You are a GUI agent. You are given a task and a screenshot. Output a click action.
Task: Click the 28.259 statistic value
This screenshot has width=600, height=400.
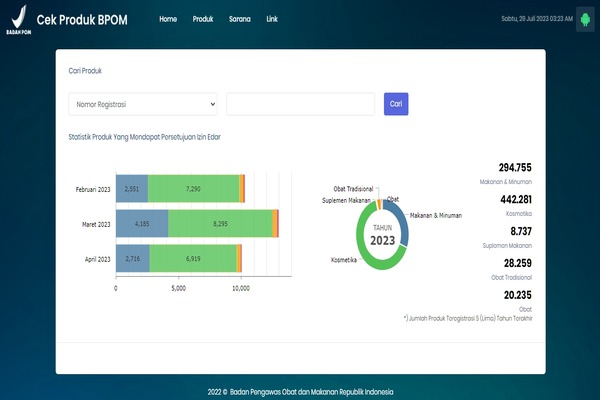click(517, 263)
